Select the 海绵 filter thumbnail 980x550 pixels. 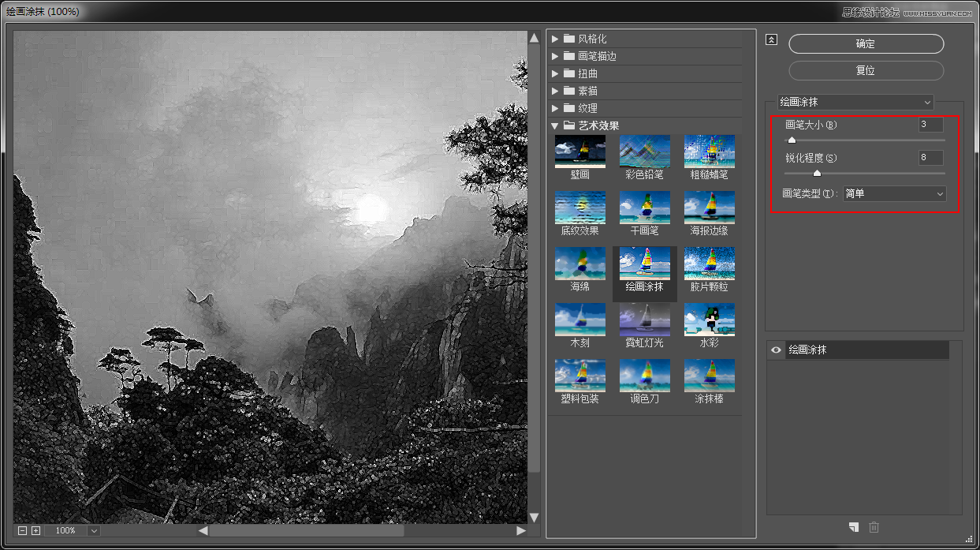click(x=580, y=264)
